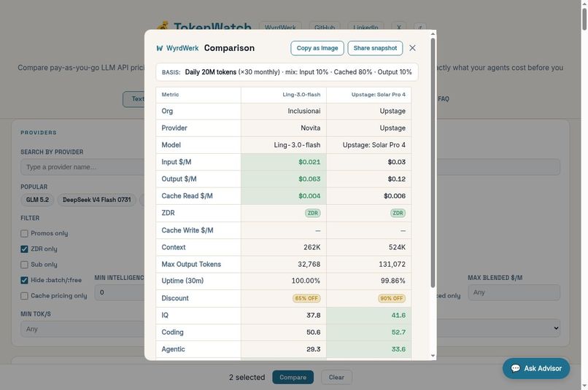
Task: Enable Cache pricing only checkbox
Action: click(24, 296)
